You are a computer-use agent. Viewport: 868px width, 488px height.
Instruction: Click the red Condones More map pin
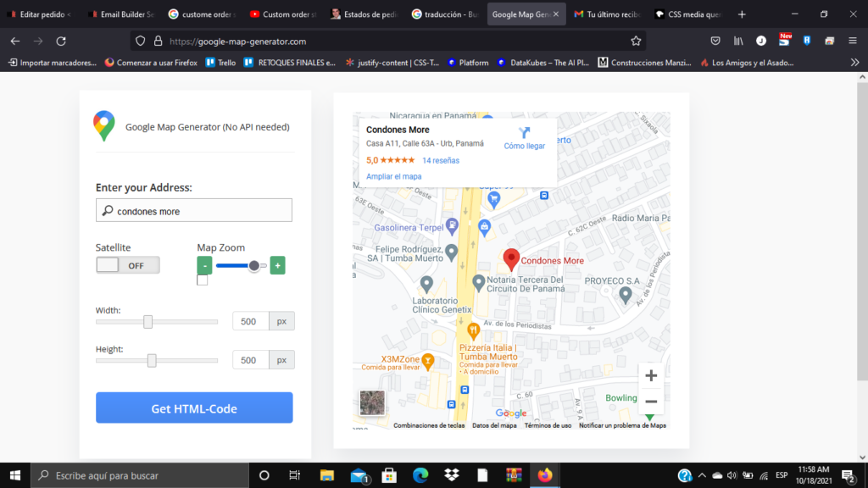pyautogui.click(x=511, y=259)
